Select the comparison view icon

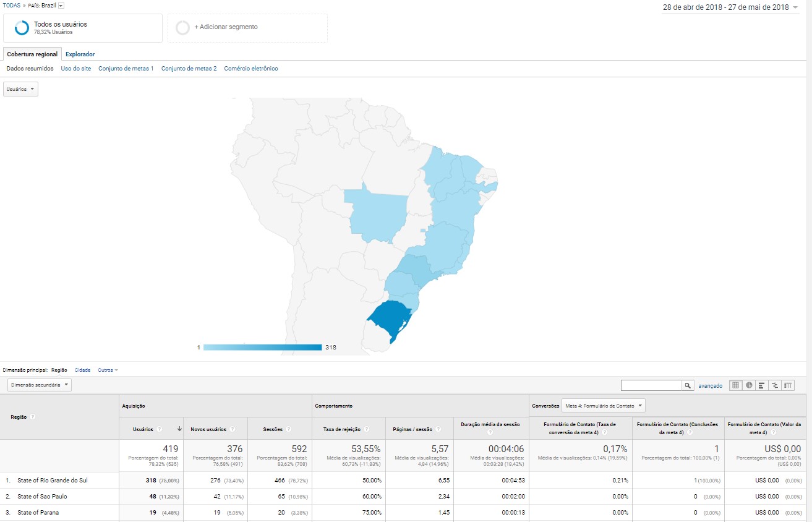click(x=775, y=385)
